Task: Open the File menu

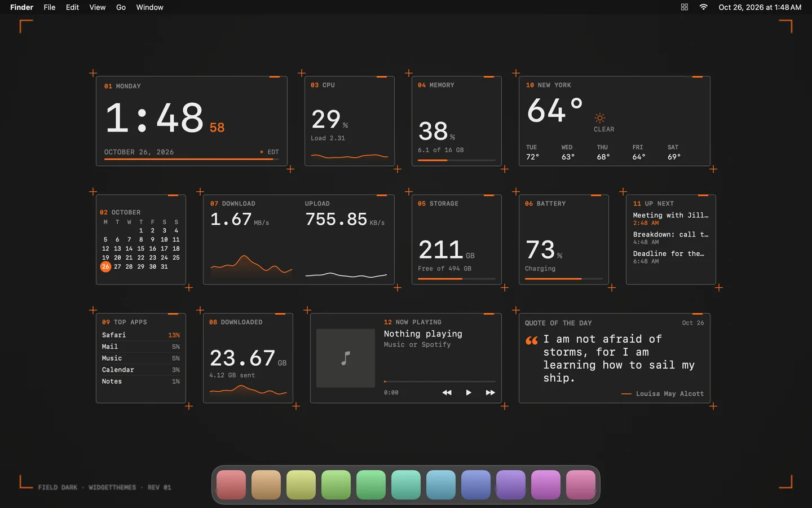Action: pyautogui.click(x=50, y=7)
